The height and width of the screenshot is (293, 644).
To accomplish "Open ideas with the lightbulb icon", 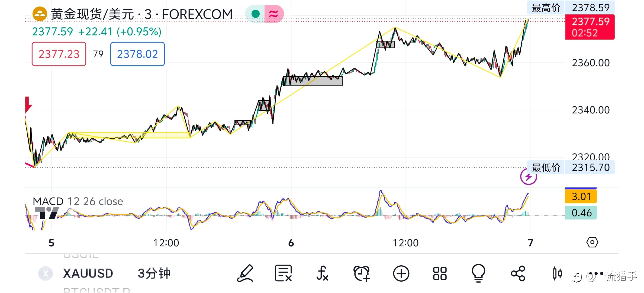I will pyautogui.click(x=478, y=273).
